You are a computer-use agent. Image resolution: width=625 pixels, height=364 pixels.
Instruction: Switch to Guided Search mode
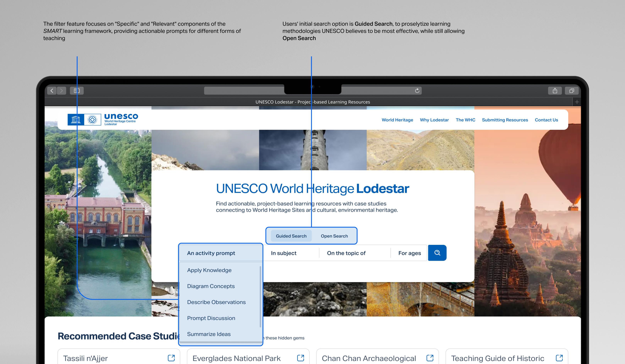click(291, 236)
